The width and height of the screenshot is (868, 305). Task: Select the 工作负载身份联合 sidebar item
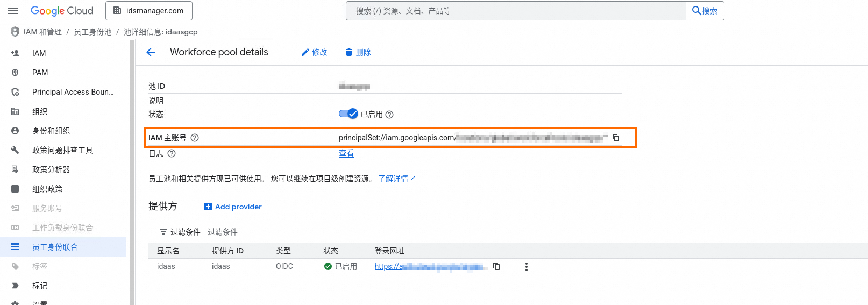63,228
